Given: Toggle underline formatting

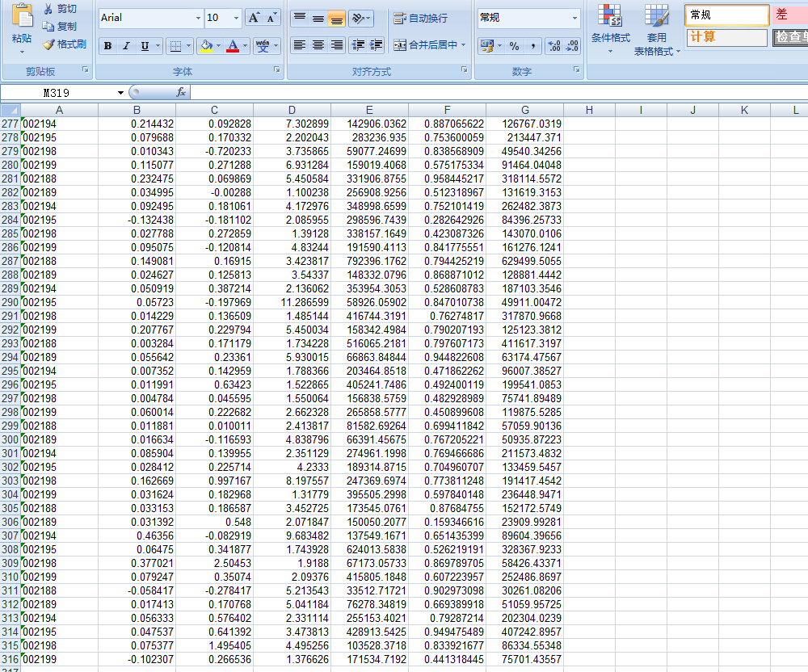Looking at the screenshot, I should (x=145, y=46).
